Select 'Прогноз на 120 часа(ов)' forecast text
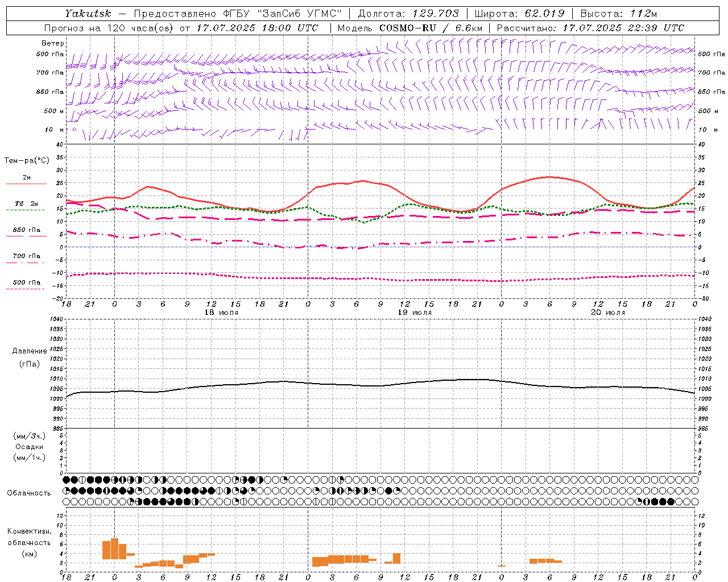Screen dimensions: 728x582 pyautogui.click(x=110, y=28)
